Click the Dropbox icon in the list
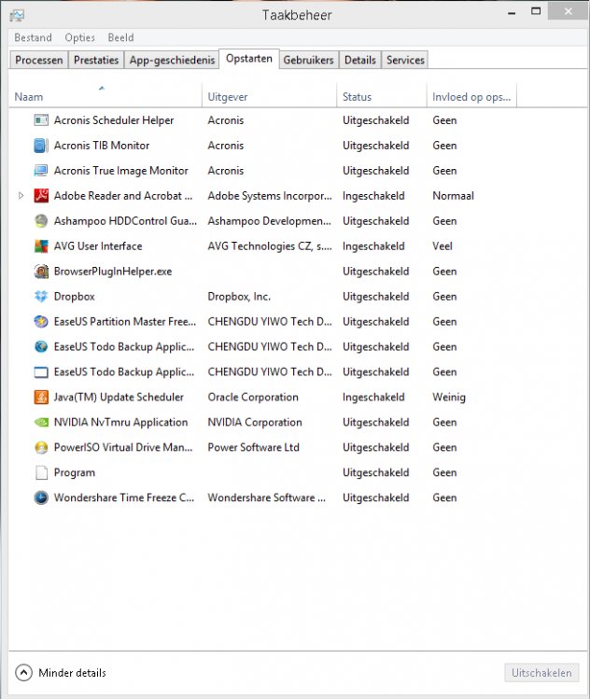This screenshot has width=590, height=700. click(x=41, y=297)
